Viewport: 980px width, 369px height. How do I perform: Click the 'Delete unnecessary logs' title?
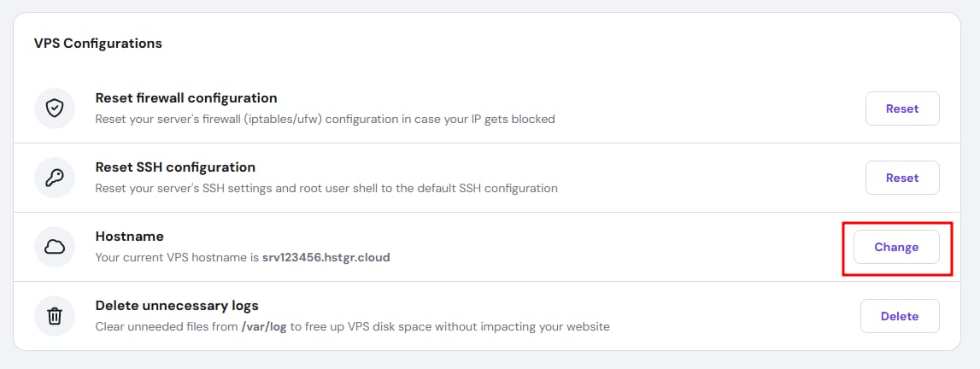[x=177, y=306]
